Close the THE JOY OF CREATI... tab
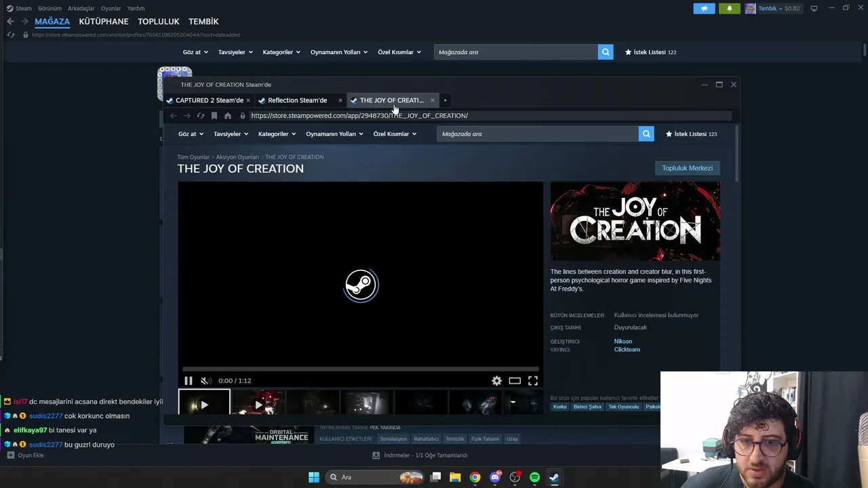 [x=433, y=100]
